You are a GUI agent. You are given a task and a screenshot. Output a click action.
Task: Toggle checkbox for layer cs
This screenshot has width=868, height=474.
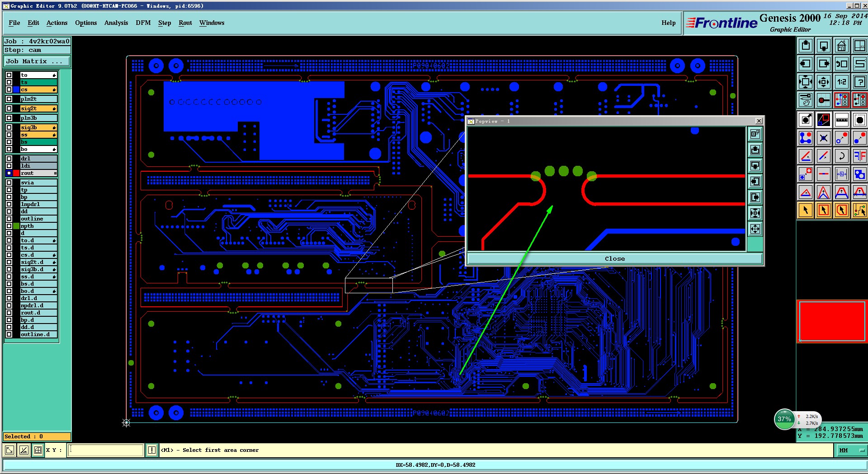pyautogui.click(x=9, y=89)
